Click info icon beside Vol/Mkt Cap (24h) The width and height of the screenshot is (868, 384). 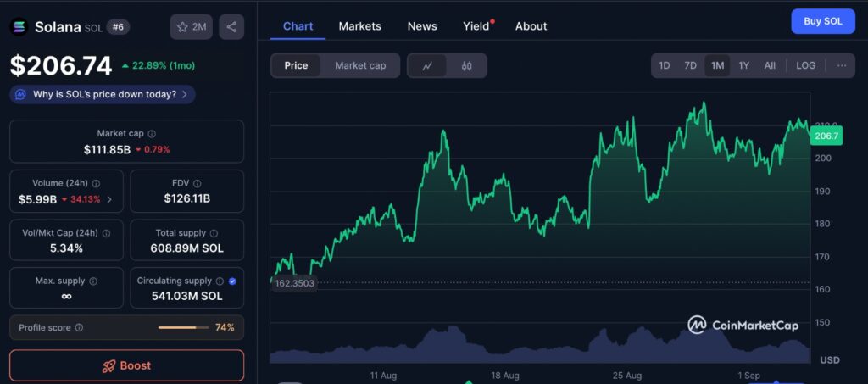pyautogui.click(x=106, y=233)
